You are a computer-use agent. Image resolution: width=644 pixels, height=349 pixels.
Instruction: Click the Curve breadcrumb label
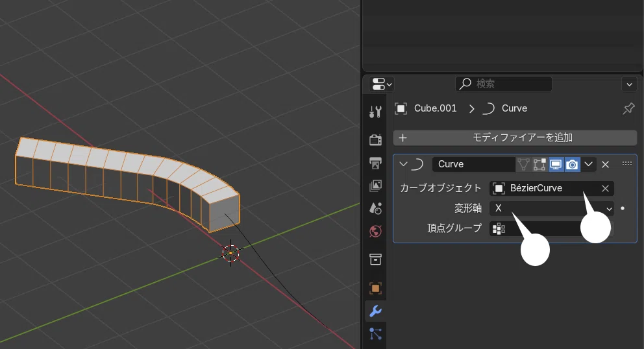tap(514, 108)
